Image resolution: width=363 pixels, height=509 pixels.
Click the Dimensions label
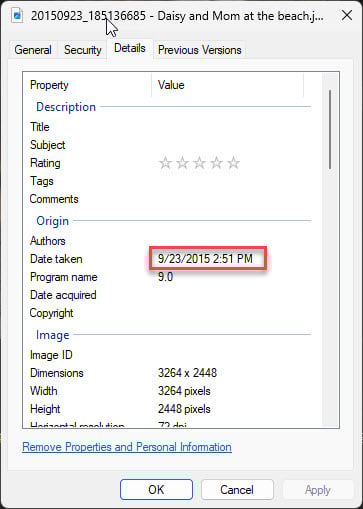pyautogui.click(x=57, y=373)
